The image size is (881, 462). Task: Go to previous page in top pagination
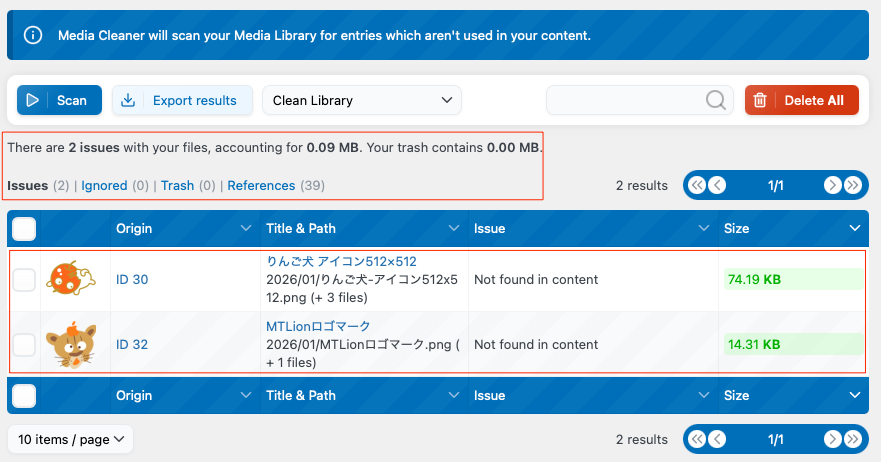tap(716, 185)
